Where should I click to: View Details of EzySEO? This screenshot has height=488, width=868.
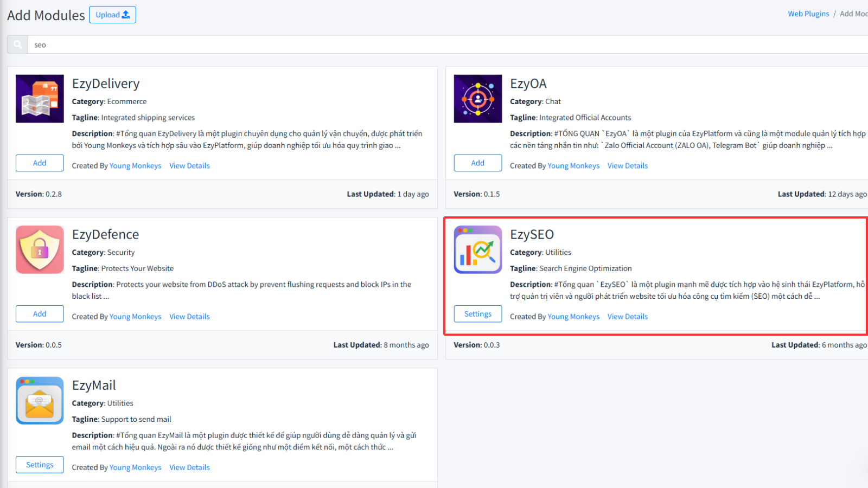pyautogui.click(x=628, y=316)
